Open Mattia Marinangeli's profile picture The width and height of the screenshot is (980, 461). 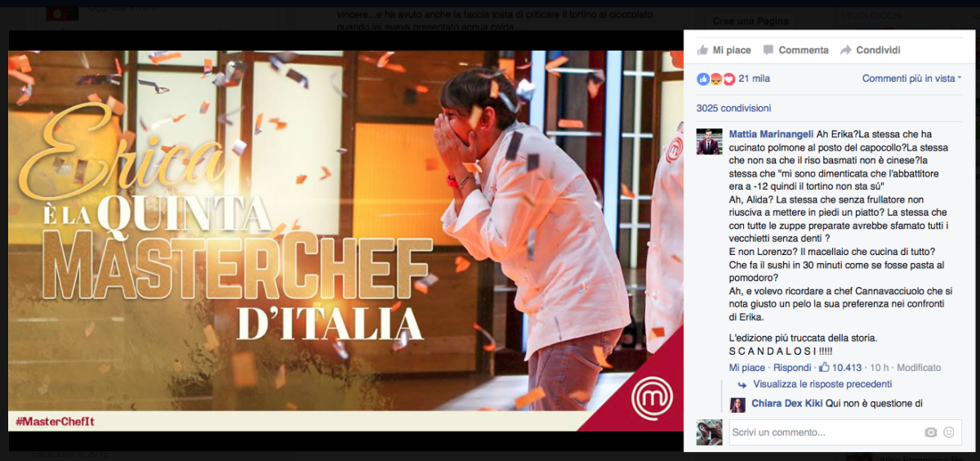[709, 141]
